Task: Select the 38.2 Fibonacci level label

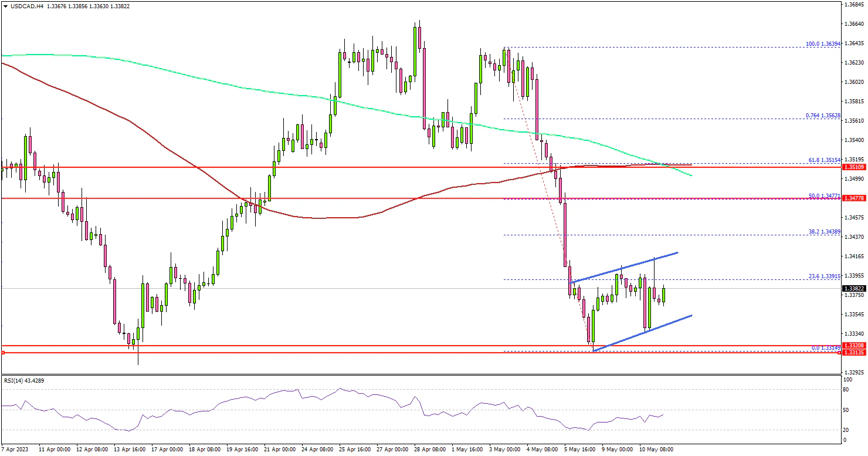Action: (x=823, y=232)
